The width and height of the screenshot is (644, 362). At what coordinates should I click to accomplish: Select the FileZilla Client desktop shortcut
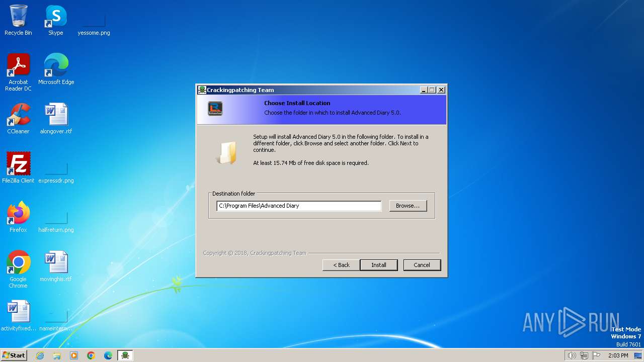coord(18,168)
